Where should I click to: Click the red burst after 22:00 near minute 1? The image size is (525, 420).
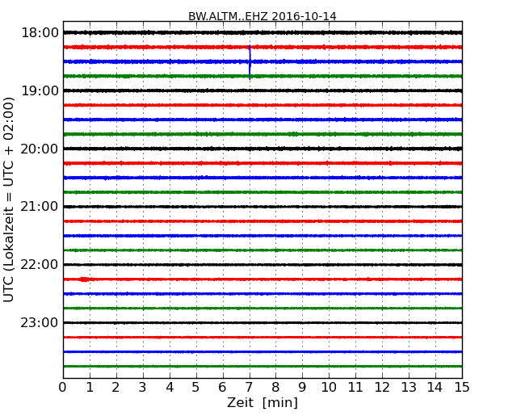84,279
